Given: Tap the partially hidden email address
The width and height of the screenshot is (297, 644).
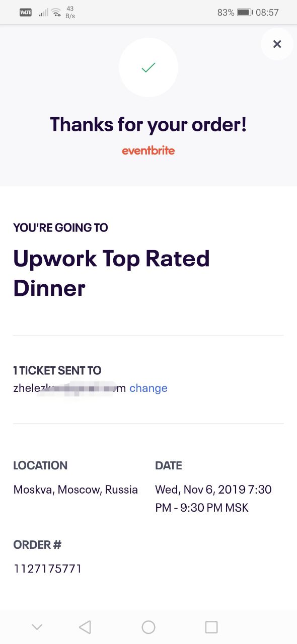Looking at the screenshot, I should [69, 388].
